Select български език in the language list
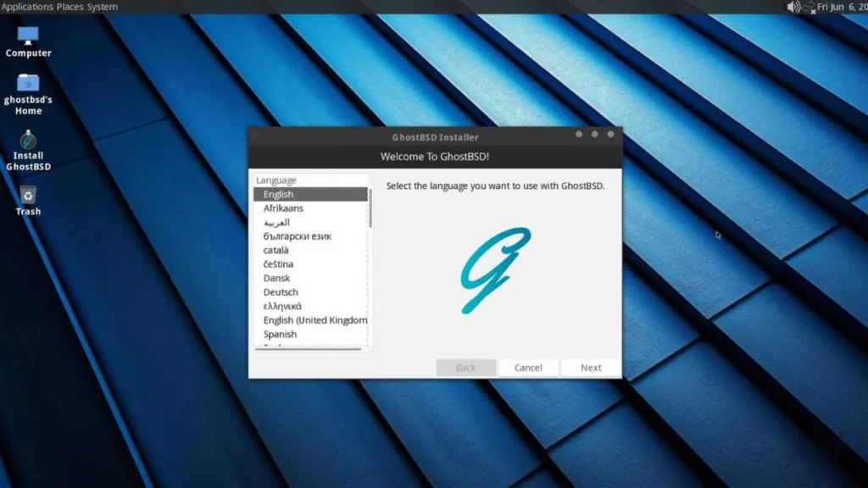This screenshot has width=868, height=488. (310, 236)
